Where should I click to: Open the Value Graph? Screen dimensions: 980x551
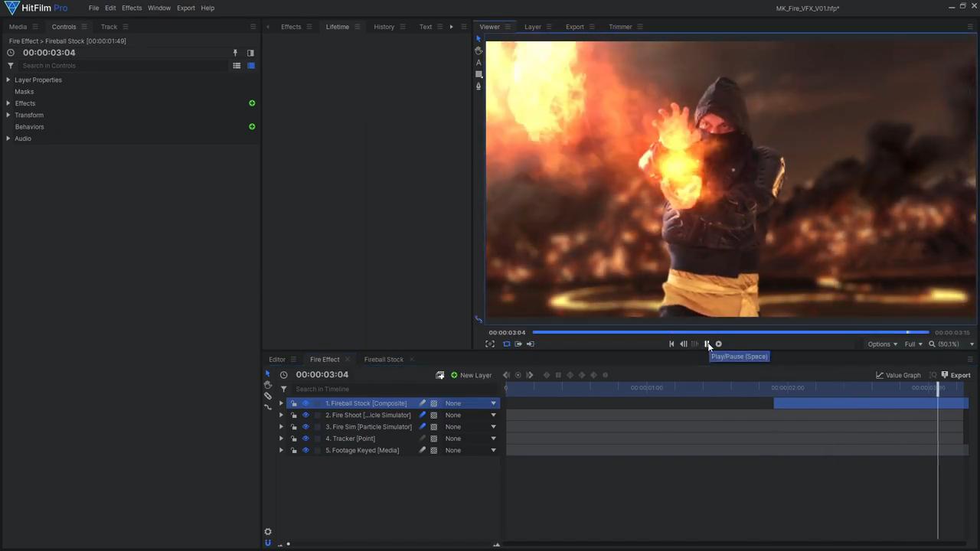(x=898, y=375)
